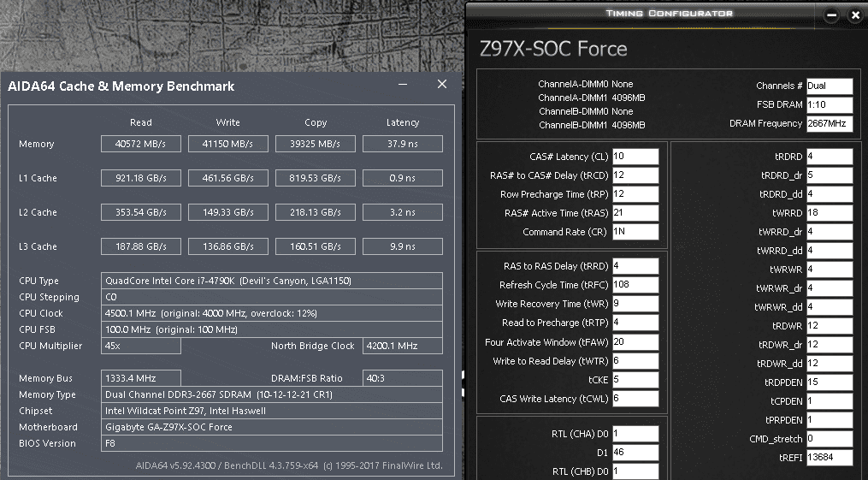Screen dimensions: 868x480
Task: Click the tWRWR value field
Action: click(830, 269)
